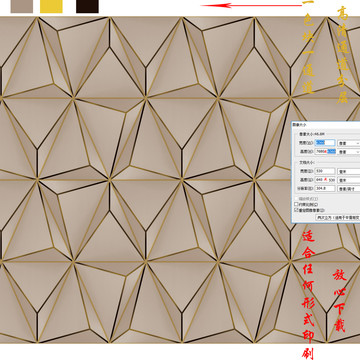Click the red arrow pointing to swatches
The height and width of the screenshot is (360, 360).
point(251,5)
